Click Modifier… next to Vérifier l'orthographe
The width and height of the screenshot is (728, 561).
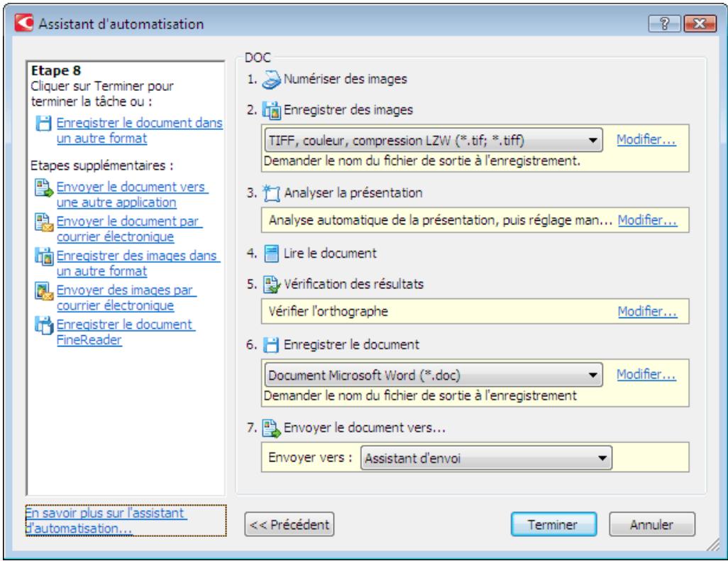pos(647,312)
